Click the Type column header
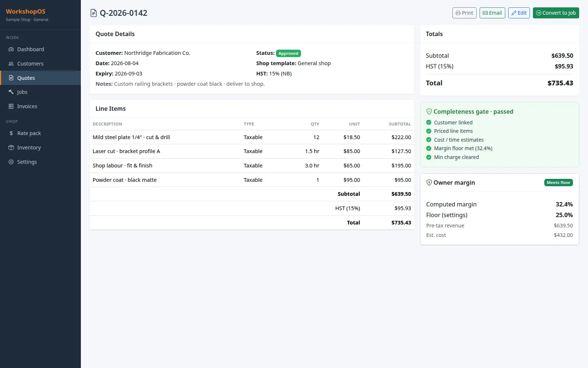 coord(249,124)
